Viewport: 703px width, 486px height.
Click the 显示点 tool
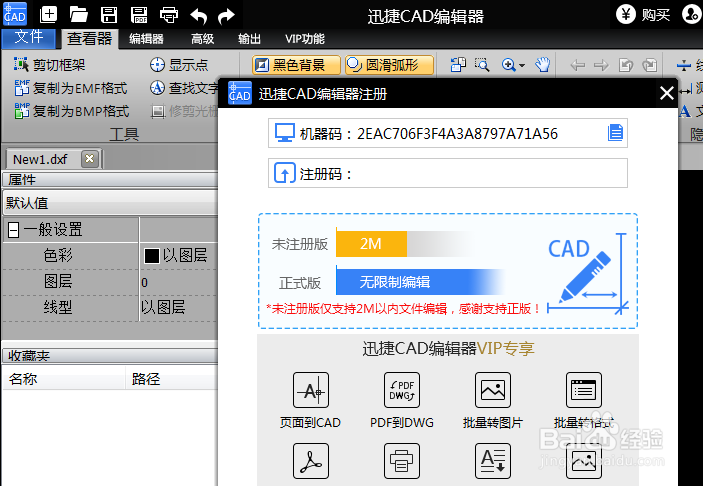coord(179,65)
